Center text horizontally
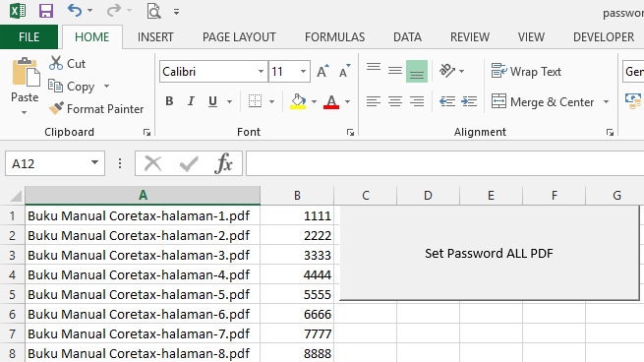This screenshot has width=644, height=362. 395,101
